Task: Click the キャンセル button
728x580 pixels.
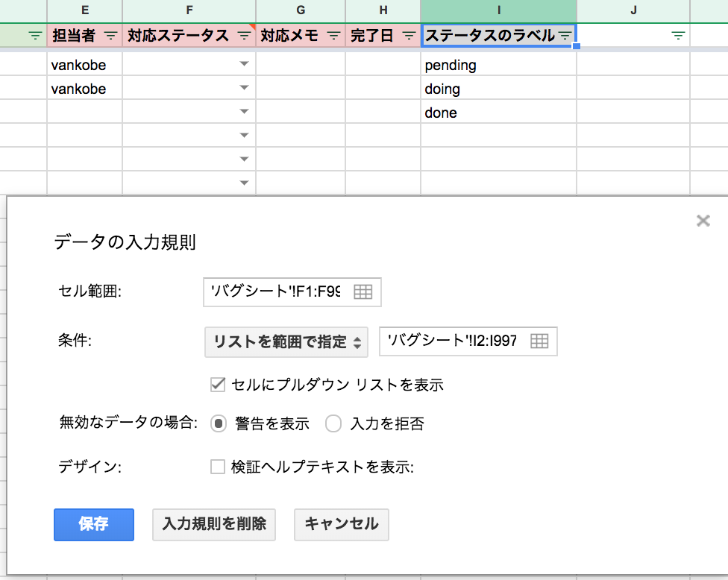Action: [x=341, y=524]
